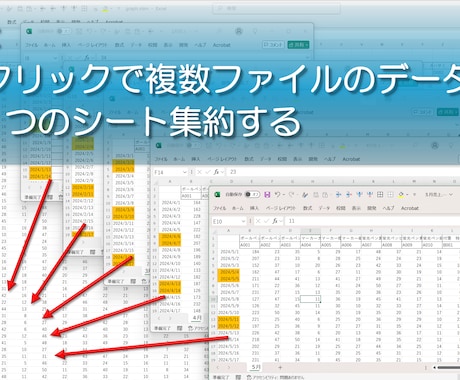Open Fill Color dropdown arrow in front workbook

click(407, 195)
